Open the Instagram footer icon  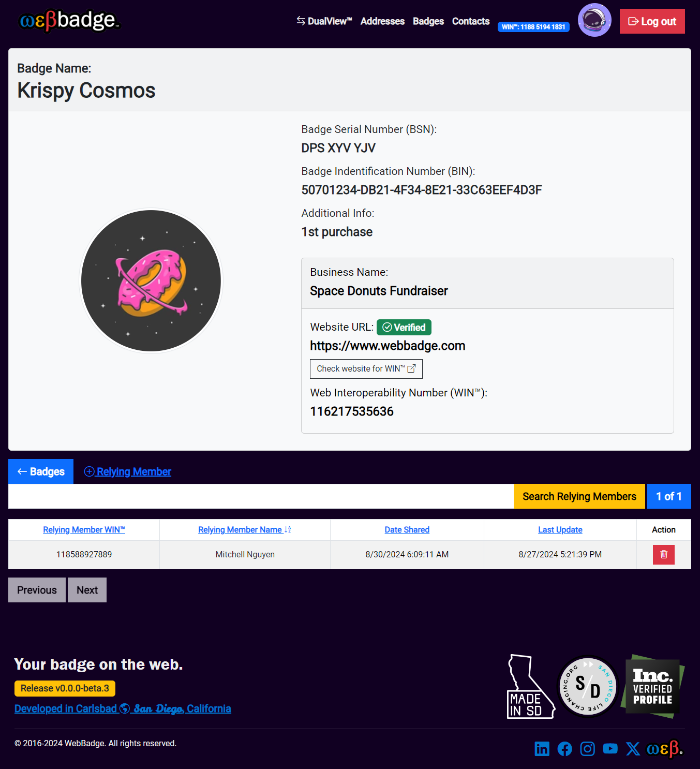click(587, 749)
